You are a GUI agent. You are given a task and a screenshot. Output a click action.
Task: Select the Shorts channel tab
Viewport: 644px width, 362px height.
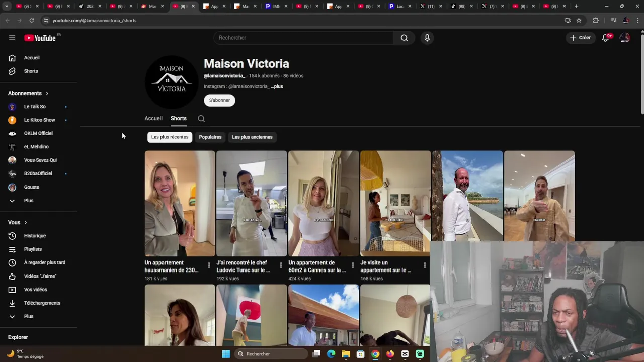pos(179,119)
